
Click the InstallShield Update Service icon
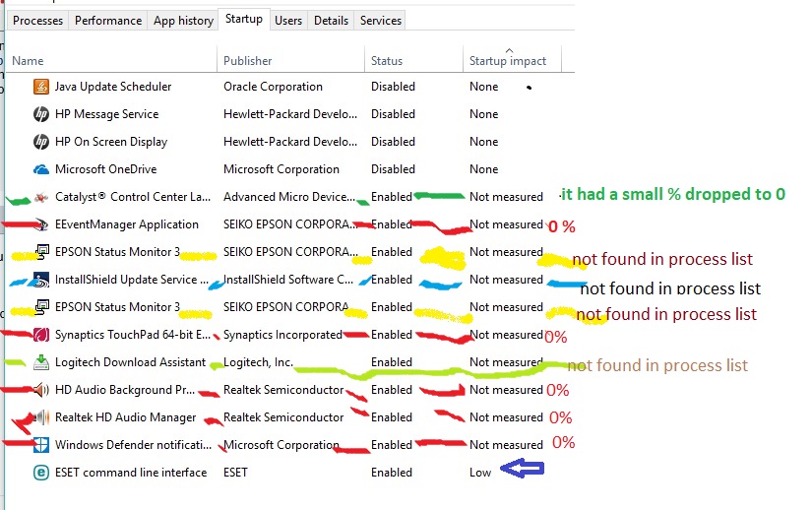pos(41,280)
